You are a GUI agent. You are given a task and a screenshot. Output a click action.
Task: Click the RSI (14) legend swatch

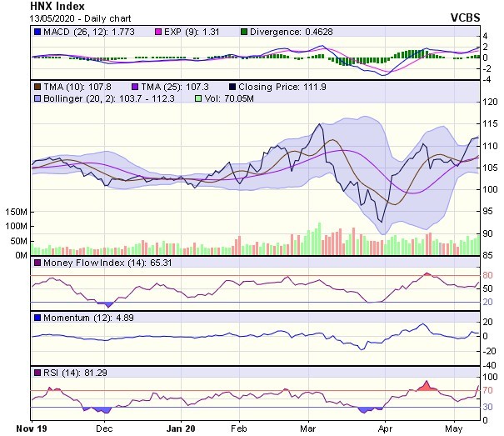(37, 372)
